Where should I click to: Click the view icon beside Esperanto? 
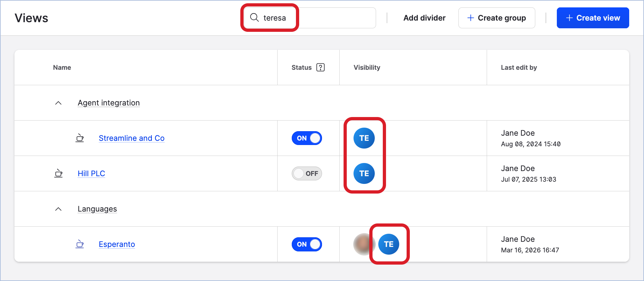coord(80,244)
